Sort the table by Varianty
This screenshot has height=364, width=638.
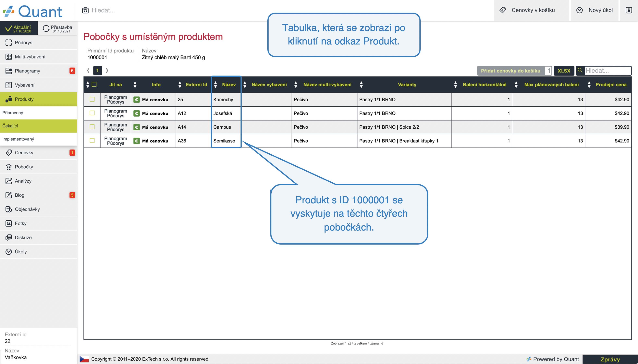pyautogui.click(x=404, y=84)
